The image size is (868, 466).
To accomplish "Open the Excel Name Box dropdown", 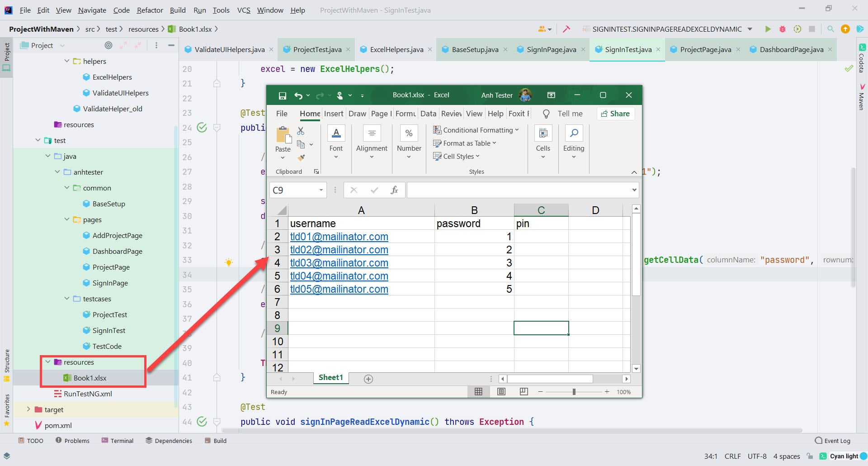I will 321,190.
